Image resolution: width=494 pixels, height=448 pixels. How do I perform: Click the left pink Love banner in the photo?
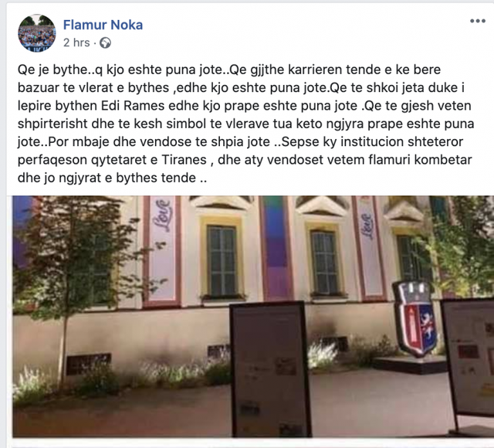click(162, 250)
